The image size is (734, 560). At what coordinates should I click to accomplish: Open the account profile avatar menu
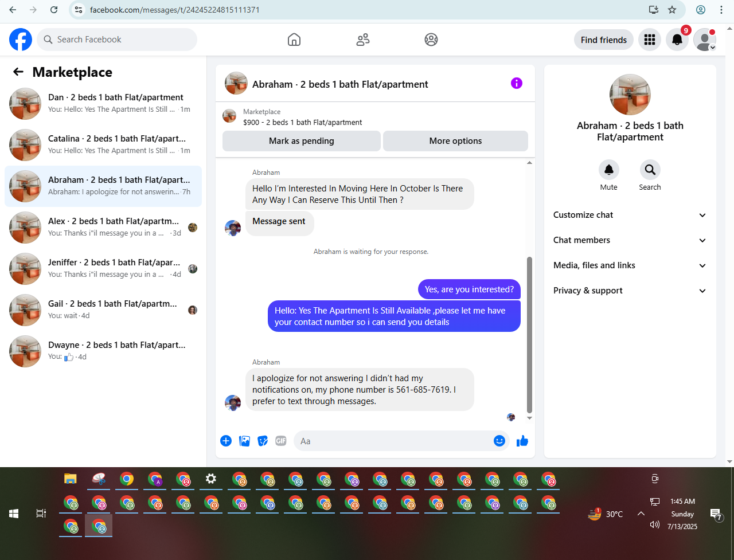pos(705,40)
